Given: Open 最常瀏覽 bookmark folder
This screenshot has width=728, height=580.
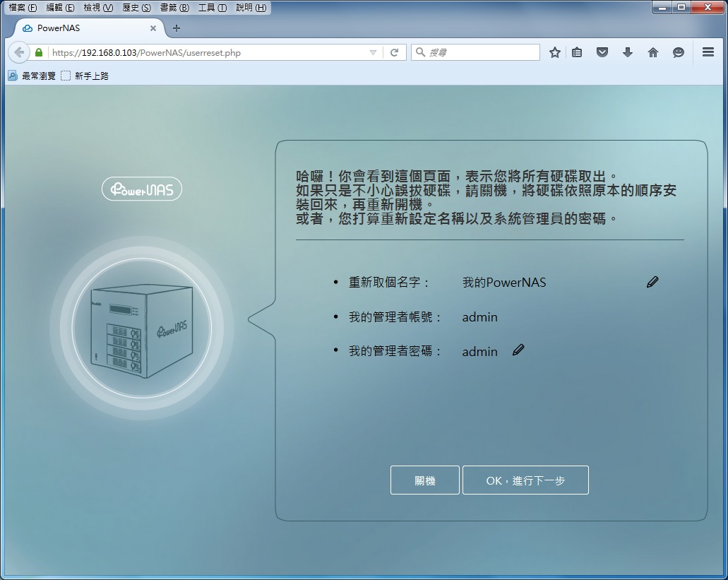Looking at the screenshot, I should point(32,76).
